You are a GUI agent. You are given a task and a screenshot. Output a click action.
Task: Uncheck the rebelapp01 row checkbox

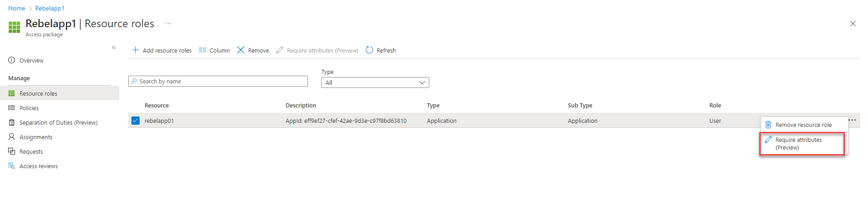click(x=135, y=121)
